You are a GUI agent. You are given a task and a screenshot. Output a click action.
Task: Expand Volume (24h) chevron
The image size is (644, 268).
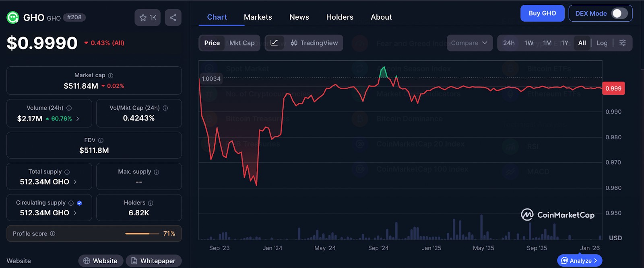tap(78, 119)
